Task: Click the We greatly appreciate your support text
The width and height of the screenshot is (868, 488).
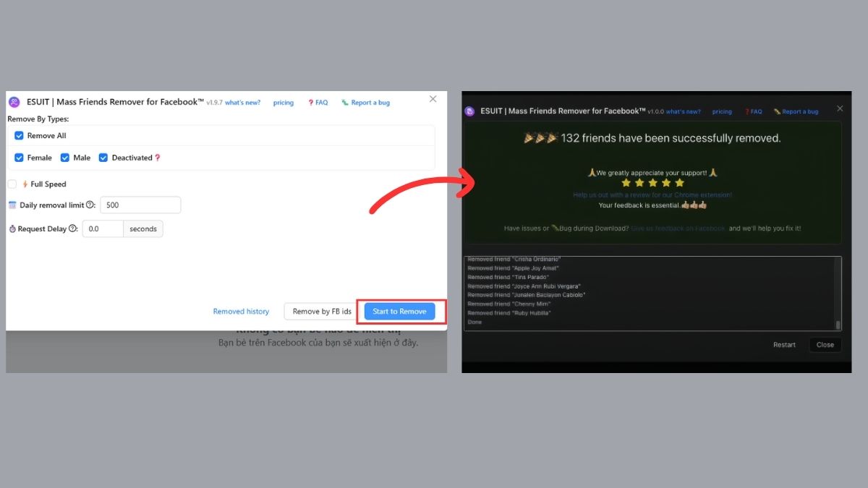Action: tap(652, 173)
